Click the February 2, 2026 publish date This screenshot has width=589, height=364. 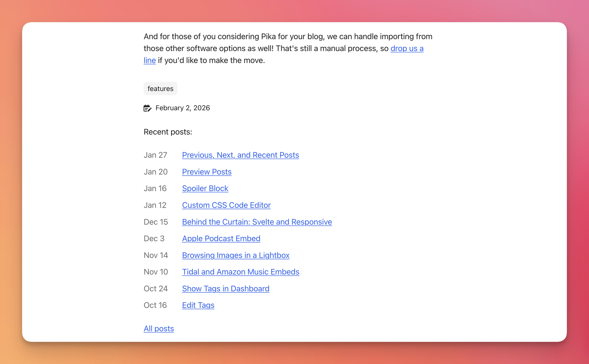[x=183, y=108]
